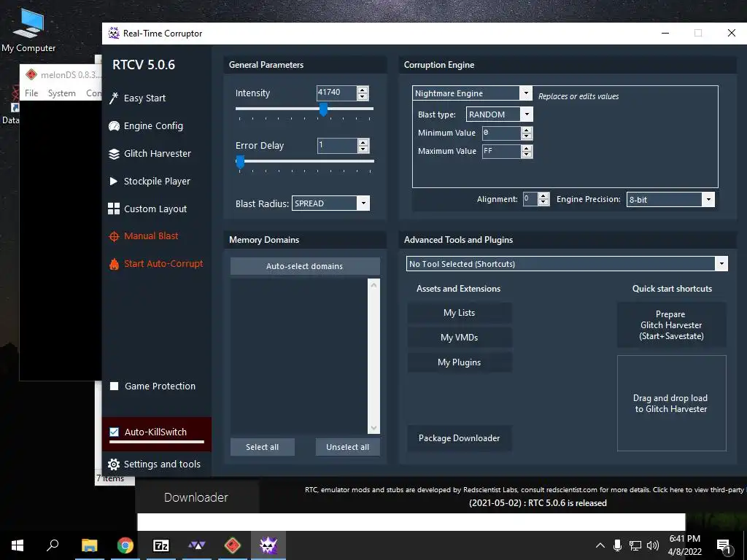Click the Maximum Value FF field
Image resolution: width=747 pixels, height=560 pixels.
pyautogui.click(x=502, y=152)
